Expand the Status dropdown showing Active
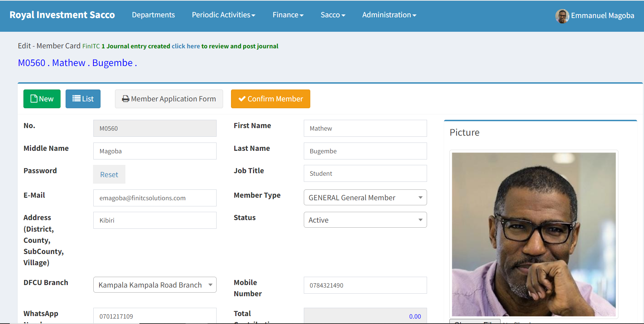 pyautogui.click(x=365, y=220)
